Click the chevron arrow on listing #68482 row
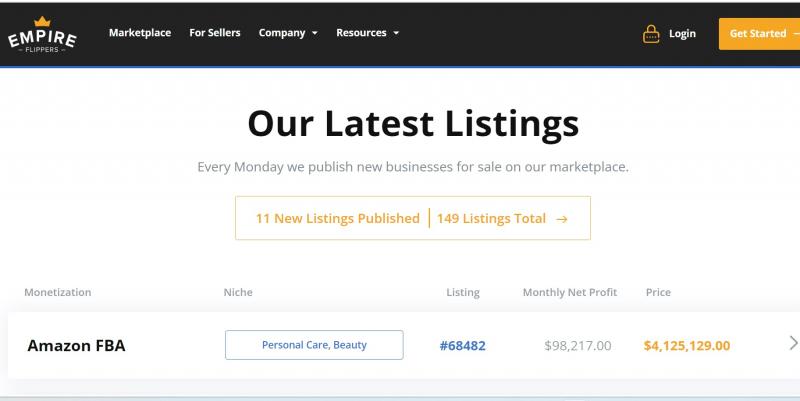800x401 pixels. 793,343
